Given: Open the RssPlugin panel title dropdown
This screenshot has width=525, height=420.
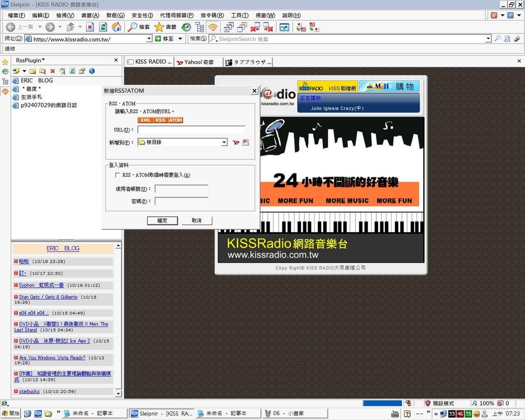Looking at the screenshot, I should click(30, 61).
